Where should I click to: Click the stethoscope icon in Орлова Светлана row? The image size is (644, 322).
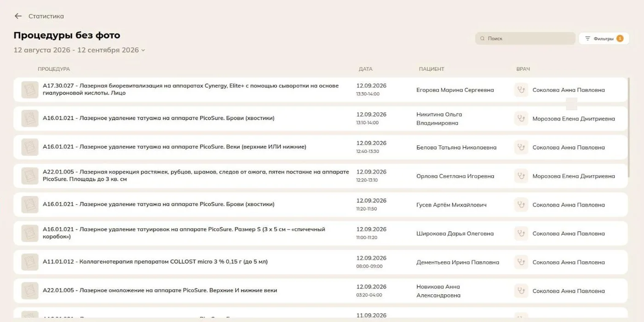click(x=521, y=176)
